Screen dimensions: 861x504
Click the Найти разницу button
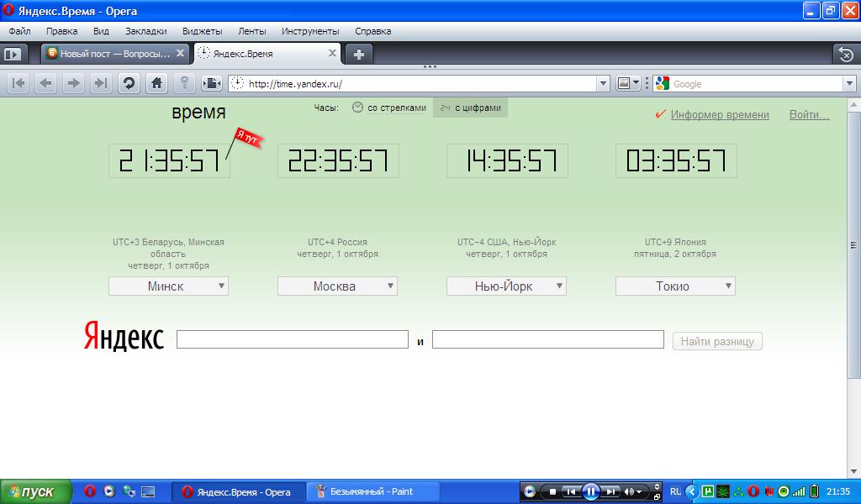click(x=717, y=341)
